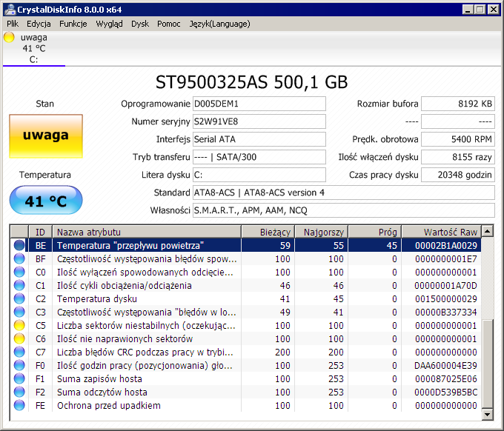Select the Ochrona przed upadkiem row
504x431 pixels.
[246, 405]
